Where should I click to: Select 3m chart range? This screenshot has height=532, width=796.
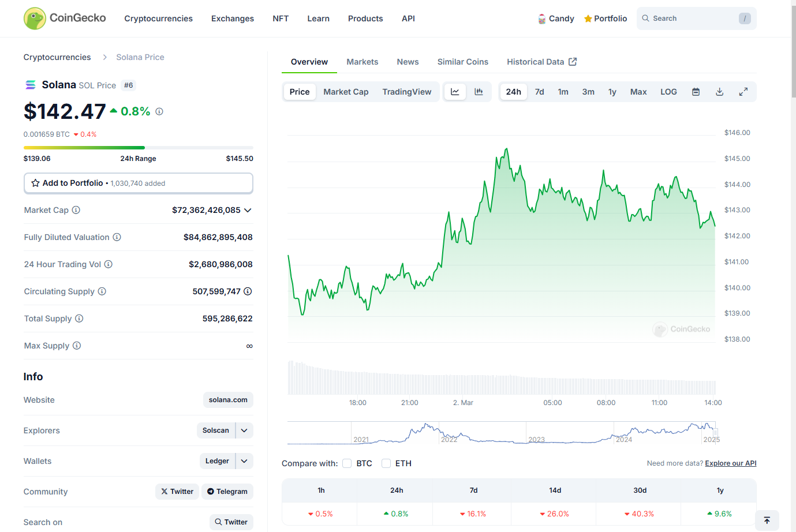tap(588, 92)
